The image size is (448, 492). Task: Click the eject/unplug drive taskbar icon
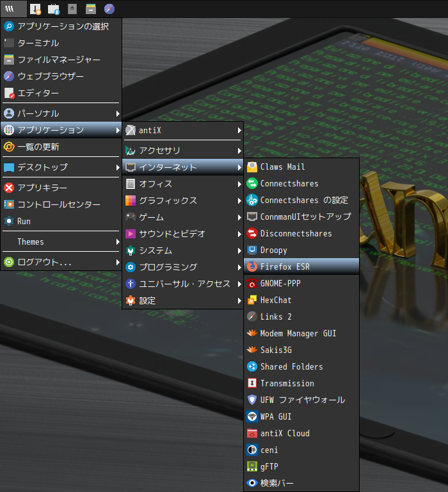point(72,9)
